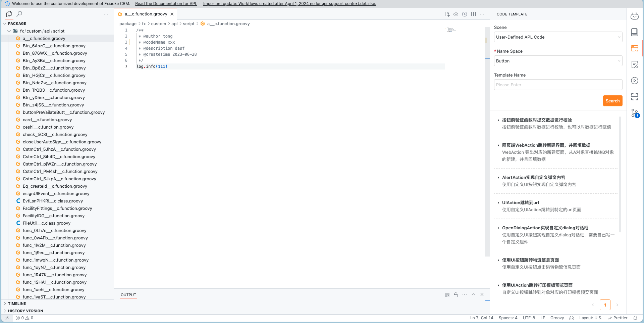This screenshot has height=323, width=644.
Task: Open Read the Documentation for APL link
Action: point(166,4)
